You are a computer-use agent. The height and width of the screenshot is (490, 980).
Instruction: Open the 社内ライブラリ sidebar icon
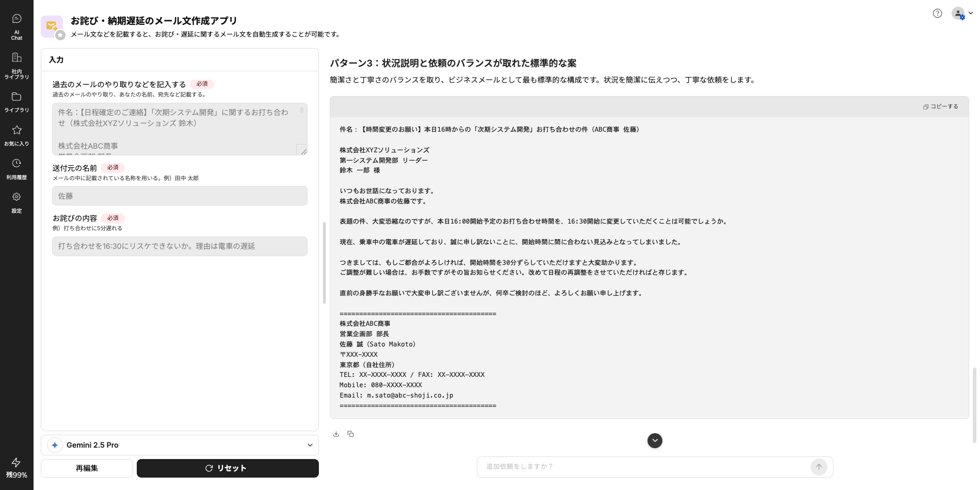[x=17, y=65]
